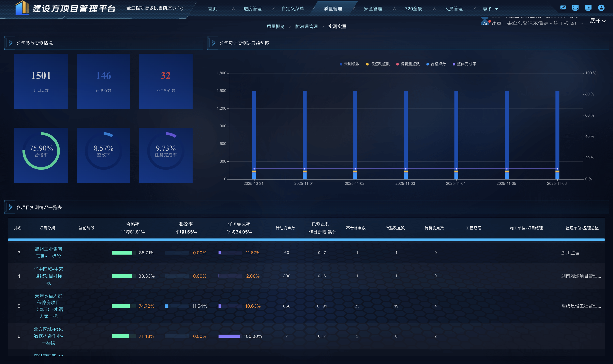The width and height of the screenshot is (613, 364).
Task: Click arrow icon beside 各项目实测情况一览表
Action: pyautogui.click(x=10, y=207)
